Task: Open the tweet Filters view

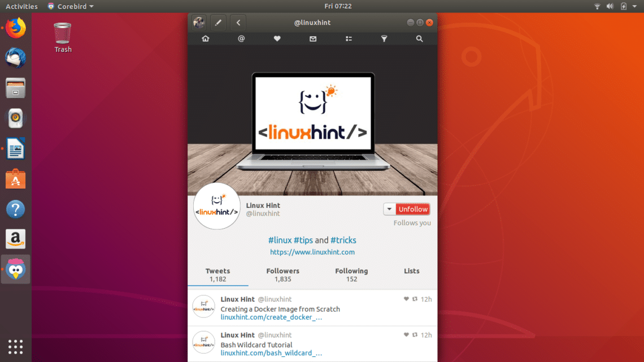Action: [384, 38]
